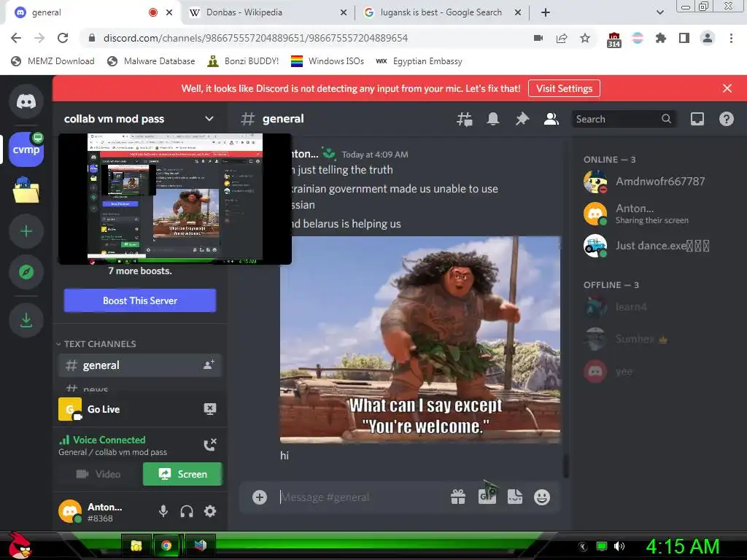Deafen with headphones icon
The width and height of the screenshot is (747, 560).
[187, 511]
